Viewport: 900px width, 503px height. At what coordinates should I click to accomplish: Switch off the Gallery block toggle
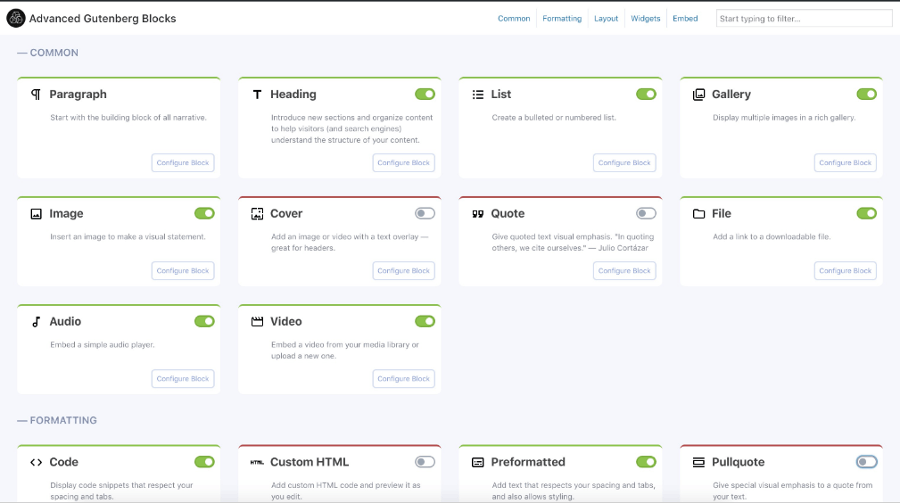(867, 94)
